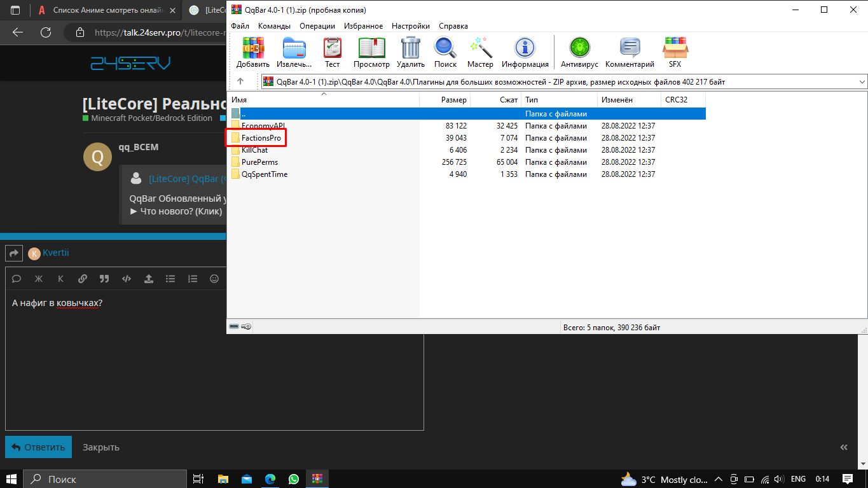Sort by the Размер column header
868x488 pixels.
point(445,100)
